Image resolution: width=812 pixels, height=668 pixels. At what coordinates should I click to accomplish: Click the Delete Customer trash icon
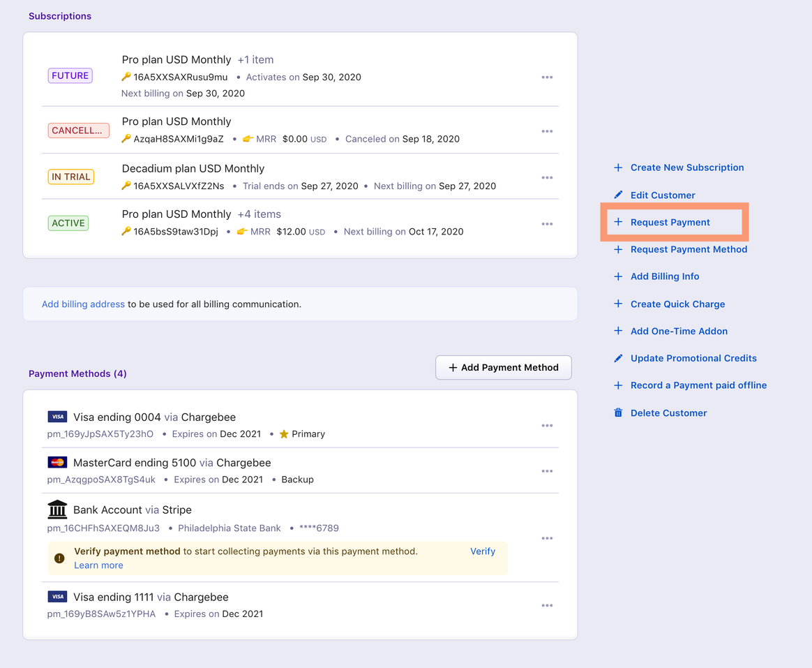click(618, 413)
